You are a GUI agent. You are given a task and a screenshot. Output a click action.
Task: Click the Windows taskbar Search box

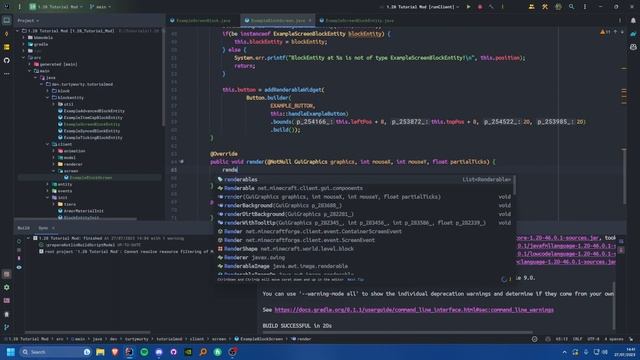click(x=56, y=352)
